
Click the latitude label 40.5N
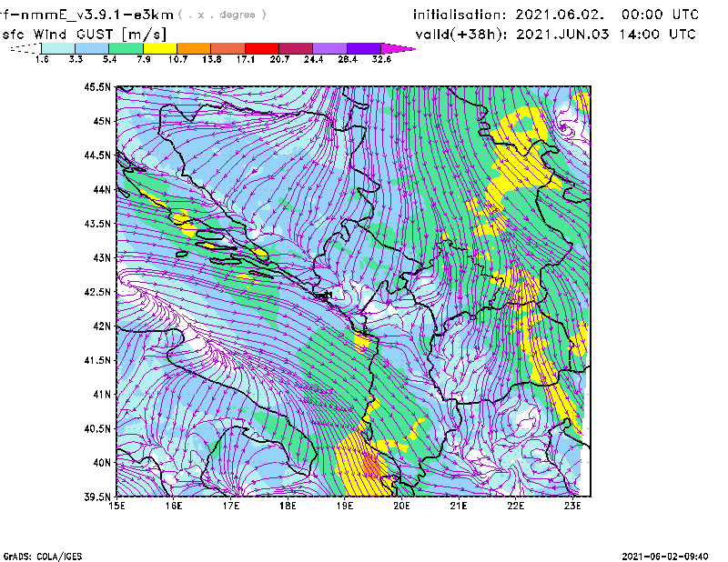[x=97, y=429]
